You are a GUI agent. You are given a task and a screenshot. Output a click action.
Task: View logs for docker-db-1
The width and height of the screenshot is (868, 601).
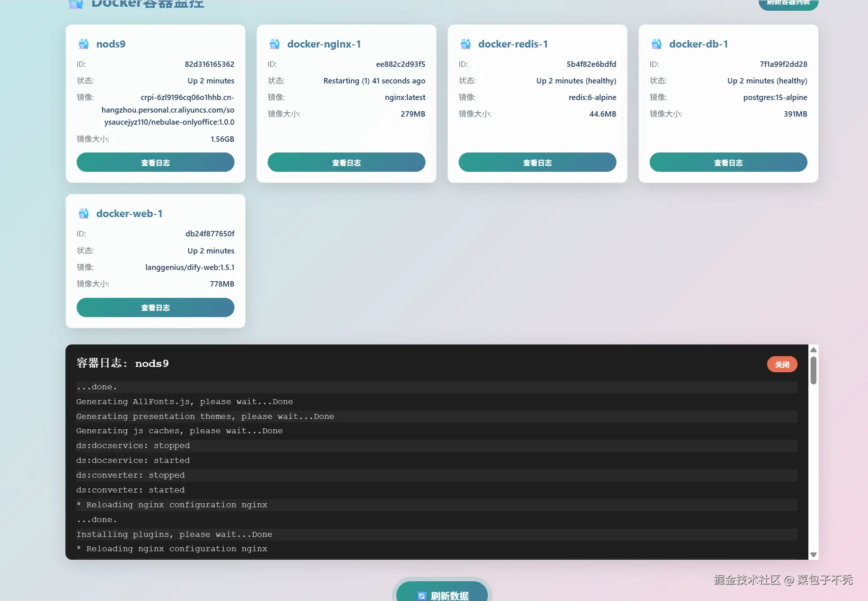click(728, 162)
